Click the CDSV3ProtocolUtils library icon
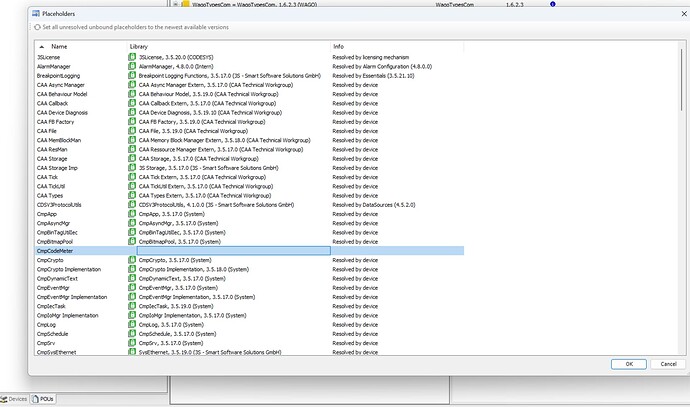 pyautogui.click(x=132, y=205)
